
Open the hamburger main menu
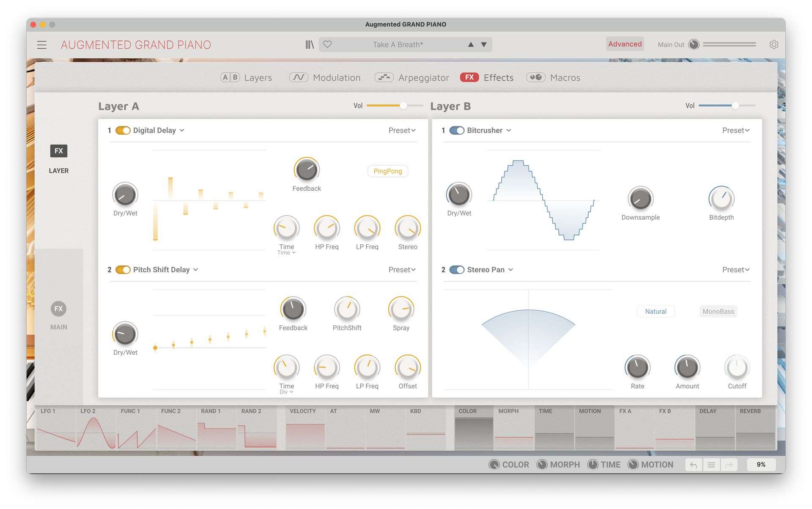point(41,45)
